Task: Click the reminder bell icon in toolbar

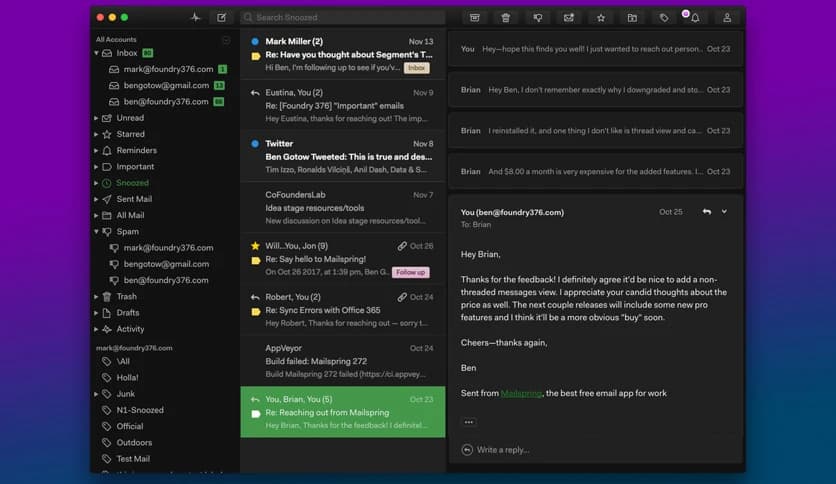Action: [x=695, y=18]
